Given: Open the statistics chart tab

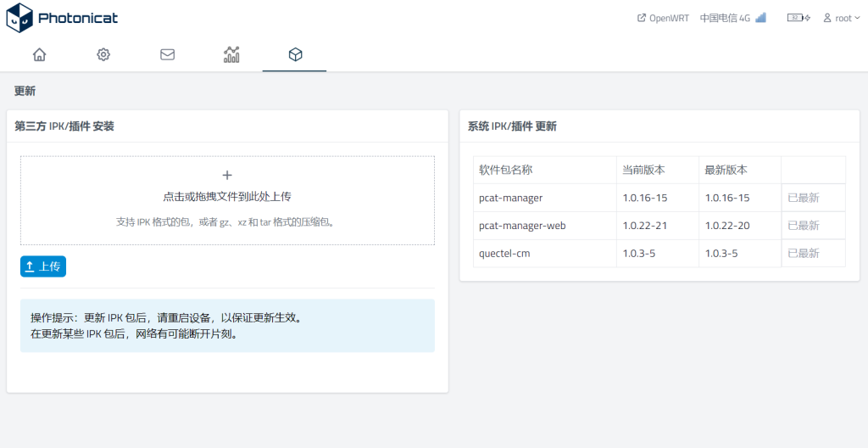Looking at the screenshot, I should 231,55.
